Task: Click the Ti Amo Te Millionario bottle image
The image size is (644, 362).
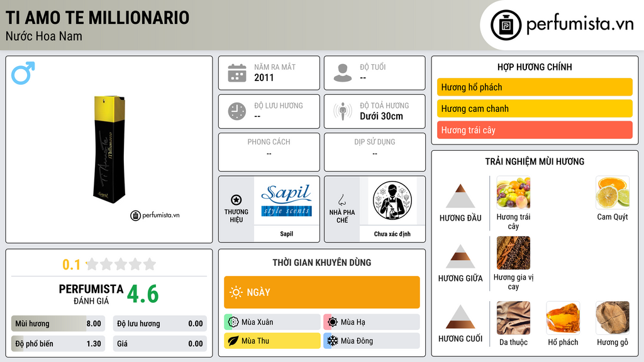Action: coord(109,149)
